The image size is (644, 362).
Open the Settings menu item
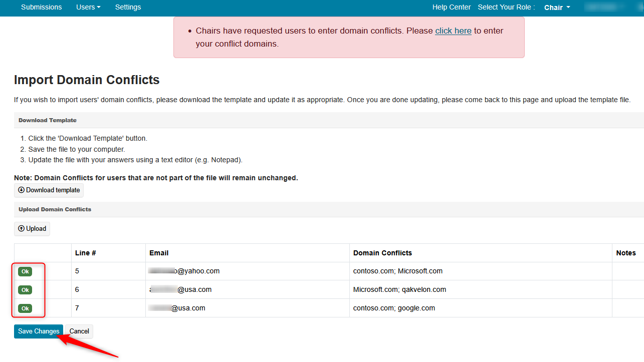pyautogui.click(x=128, y=7)
